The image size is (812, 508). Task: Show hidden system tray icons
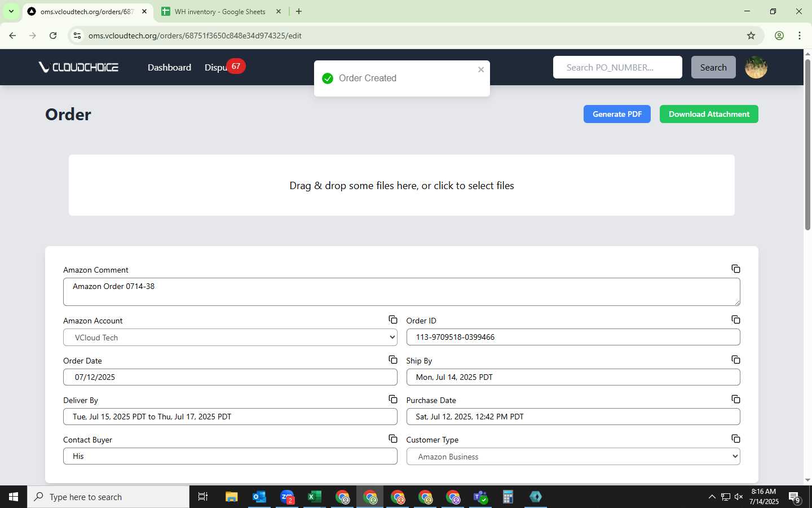(712, 497)
